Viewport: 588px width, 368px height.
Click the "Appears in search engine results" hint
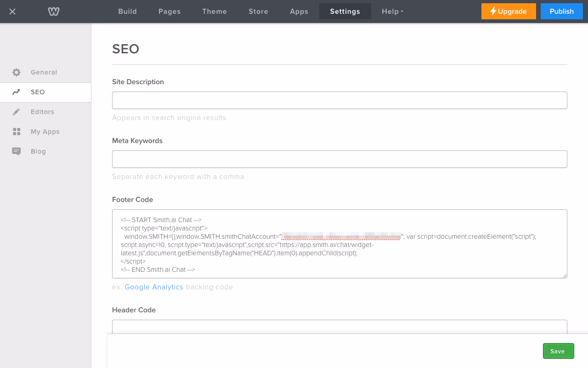169,118
